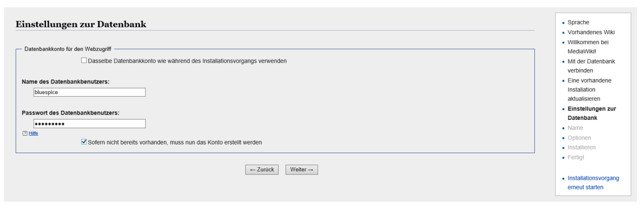This screenshot has height=210, width=644.
Task: Open the Hilfe help link
Action: 33,133
